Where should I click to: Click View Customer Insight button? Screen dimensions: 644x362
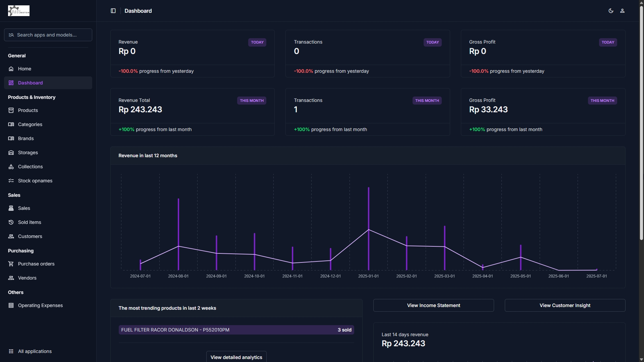pos(565,305)
